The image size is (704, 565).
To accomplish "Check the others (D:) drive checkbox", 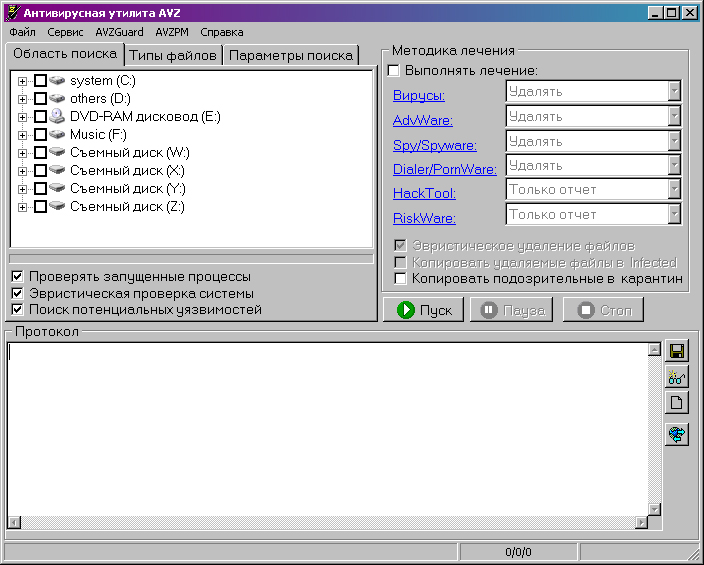I will click(x=40, y=99).
